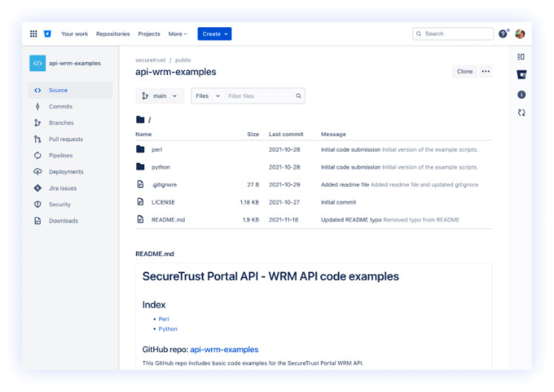The width and height of the screenshot is (554, 392).
Task: Expand the More menu in top navigation
Action: [x=178, y=34]
